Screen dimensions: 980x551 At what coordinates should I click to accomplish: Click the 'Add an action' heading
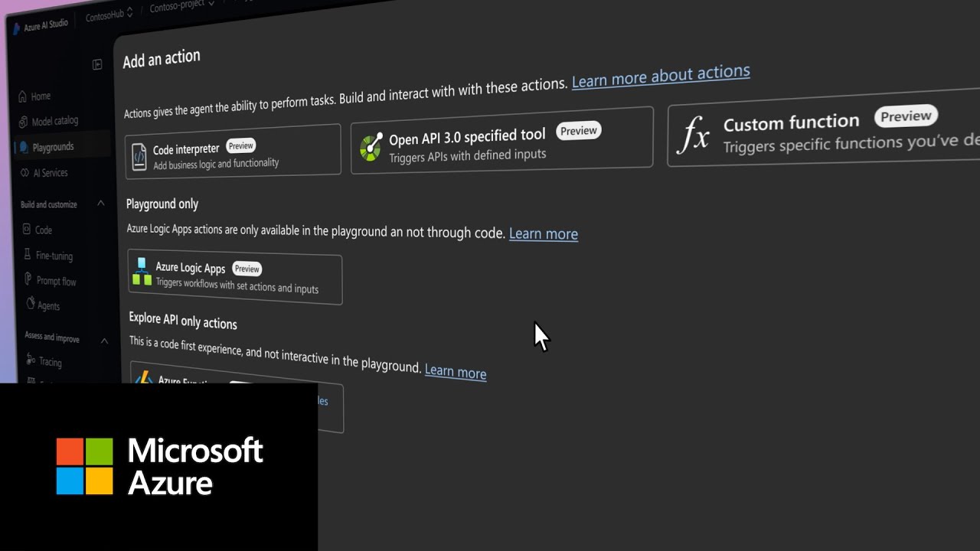pyautogui.click(x=162, y=59)
